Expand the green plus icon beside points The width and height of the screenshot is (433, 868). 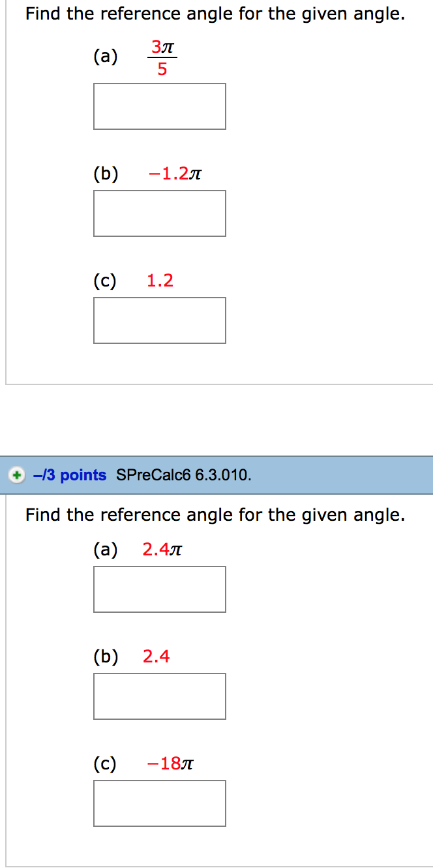coord(17,475)
